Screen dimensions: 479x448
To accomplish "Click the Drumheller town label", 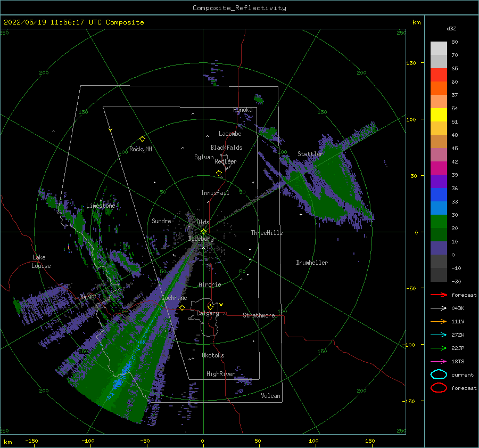I will click(312, 263).
